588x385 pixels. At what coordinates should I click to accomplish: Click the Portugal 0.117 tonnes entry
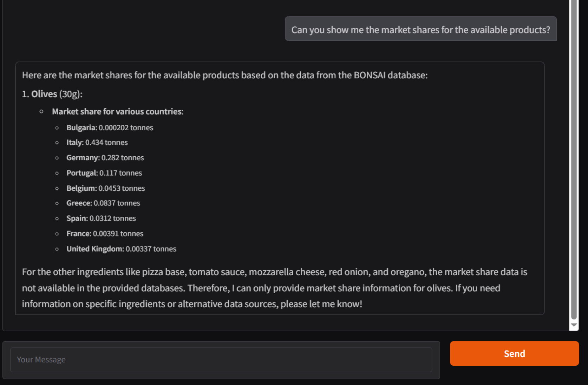tap(104, 173)
